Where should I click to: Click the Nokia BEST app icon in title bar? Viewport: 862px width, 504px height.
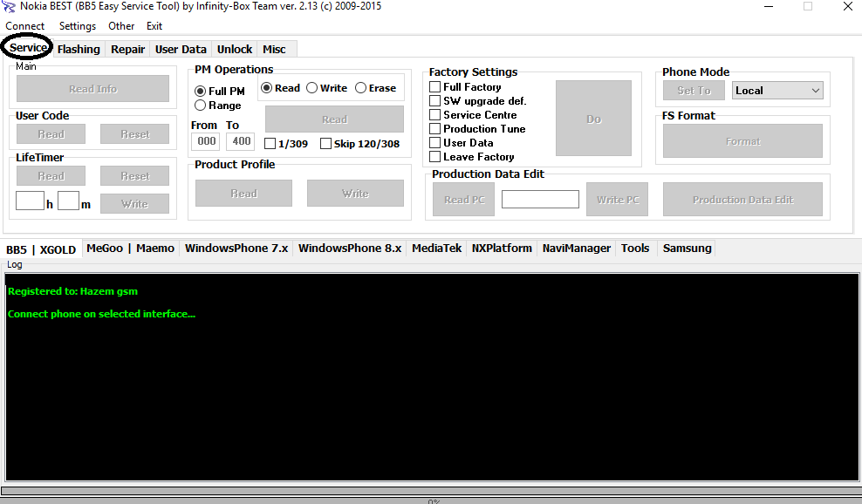click(8, 6)
